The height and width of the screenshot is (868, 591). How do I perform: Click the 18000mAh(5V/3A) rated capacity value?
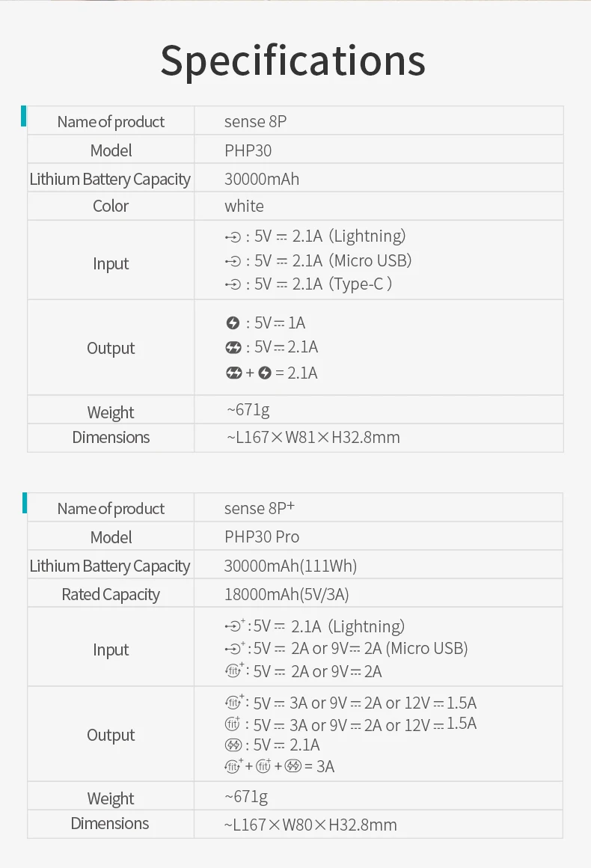[x=287, y=595]
